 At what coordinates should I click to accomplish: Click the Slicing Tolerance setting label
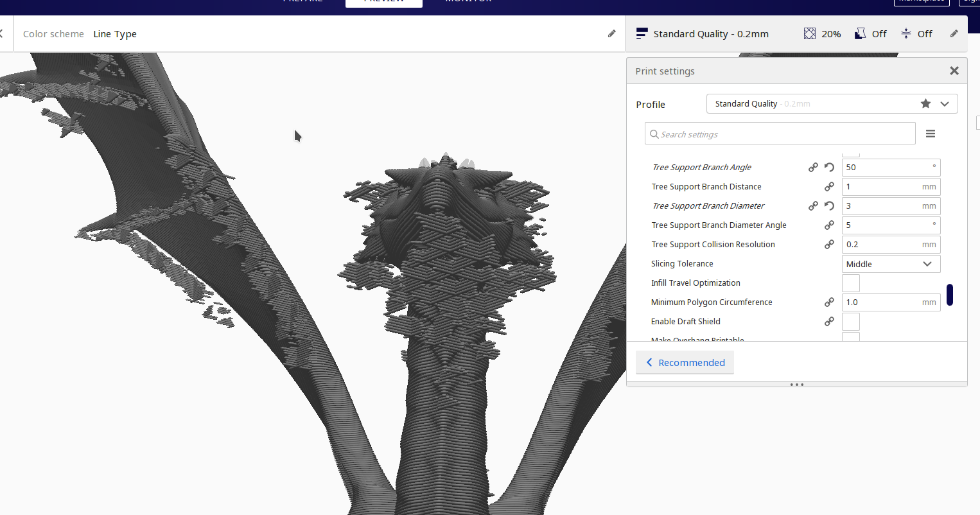point(682,263)
